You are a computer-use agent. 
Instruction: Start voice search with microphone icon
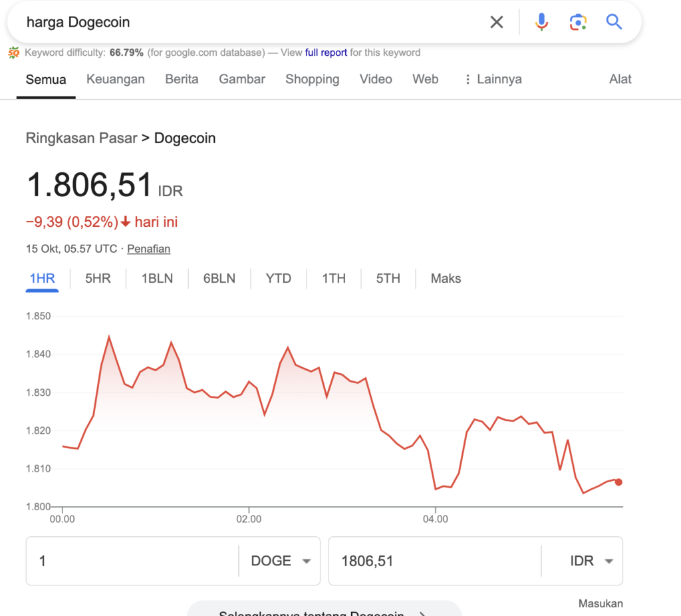pyautogui.click(x=541, y=22)
